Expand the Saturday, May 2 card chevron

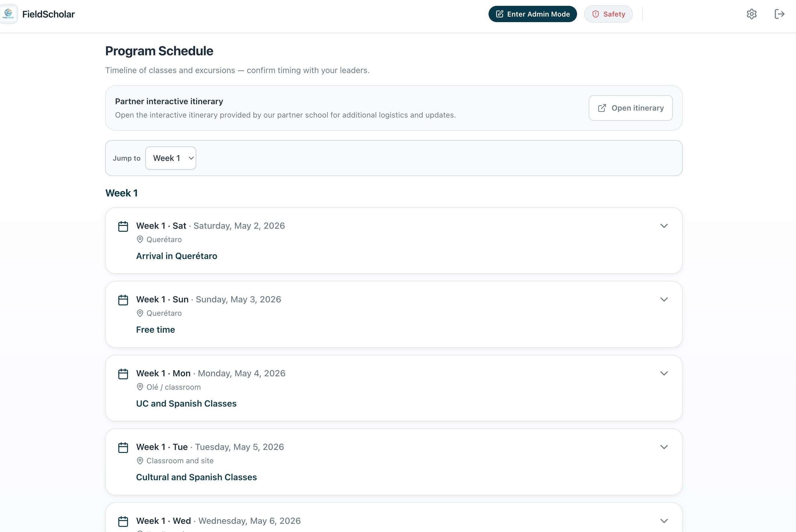pyautogui.click(x=664, y=226)
